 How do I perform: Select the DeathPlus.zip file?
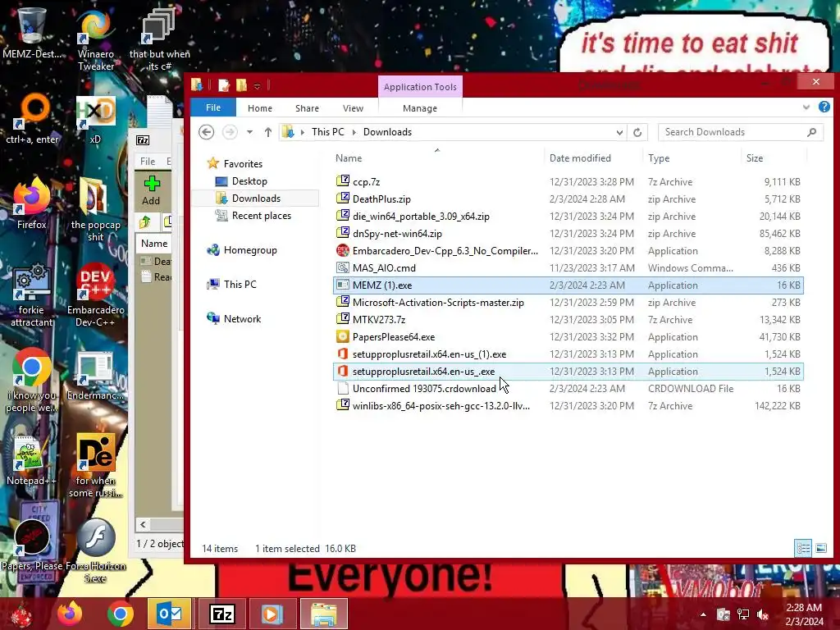click(568, 199)
